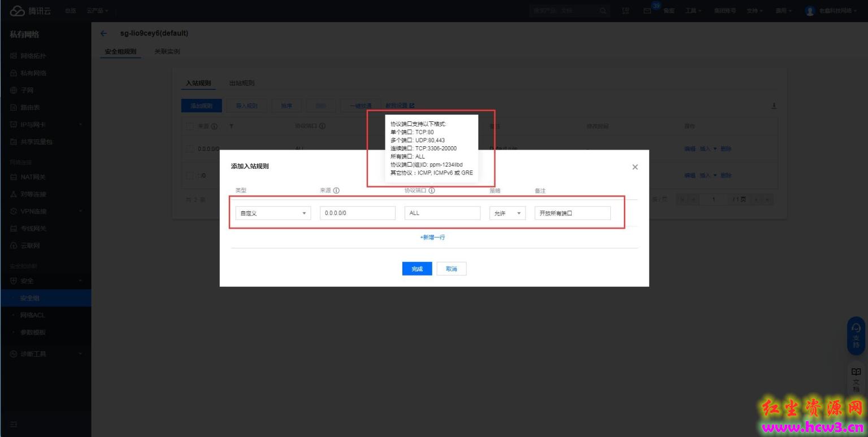868x437 pixels.
Task: Open the 类型 自定义 dropdown
Action: (x=273, y=213)
